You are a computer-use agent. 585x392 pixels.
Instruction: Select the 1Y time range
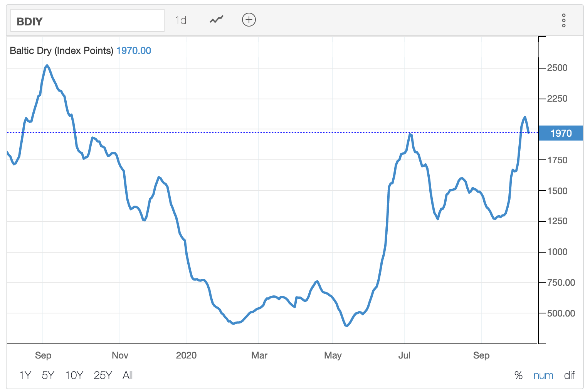[x=25, y=375]
